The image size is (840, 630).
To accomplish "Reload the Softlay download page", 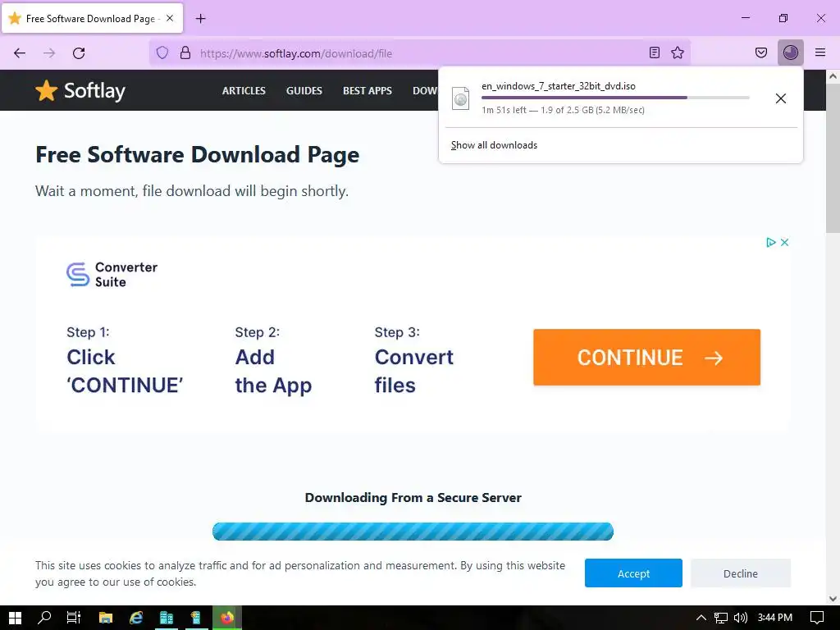I will (x=79, y=53).
